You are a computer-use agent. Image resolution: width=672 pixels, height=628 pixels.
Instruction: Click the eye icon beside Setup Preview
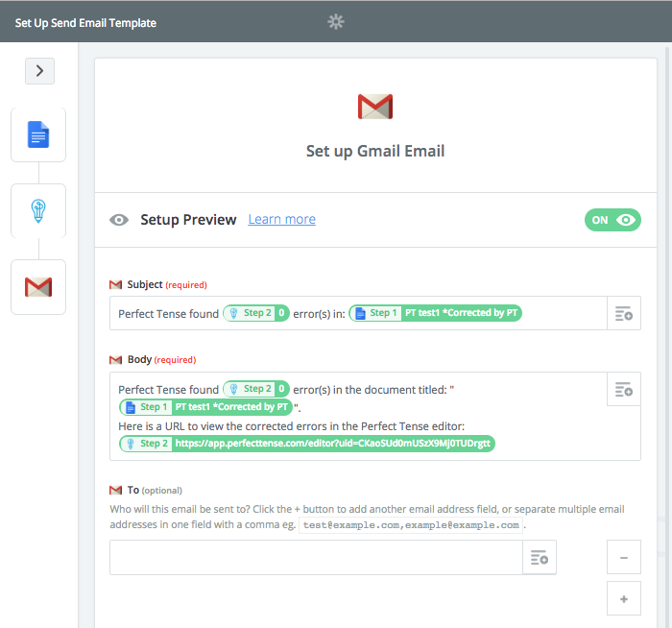[119, 220]
